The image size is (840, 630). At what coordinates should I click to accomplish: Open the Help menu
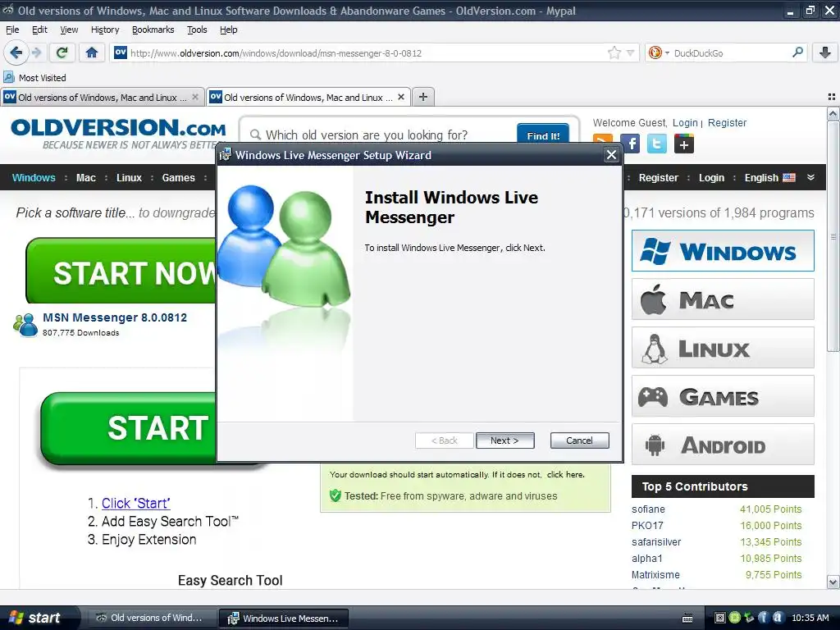pyautogui.click(x=229, y=30)
